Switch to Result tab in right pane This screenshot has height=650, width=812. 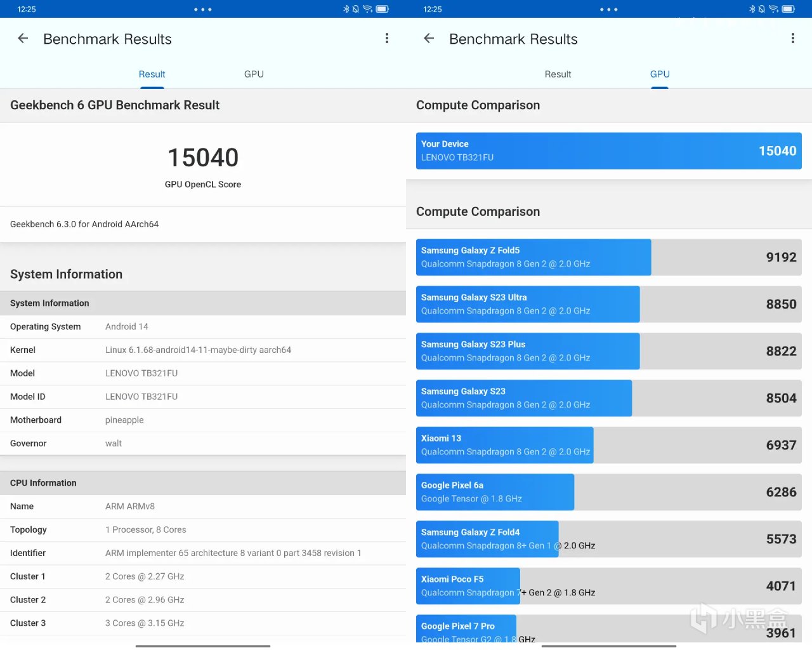[558, 74]
